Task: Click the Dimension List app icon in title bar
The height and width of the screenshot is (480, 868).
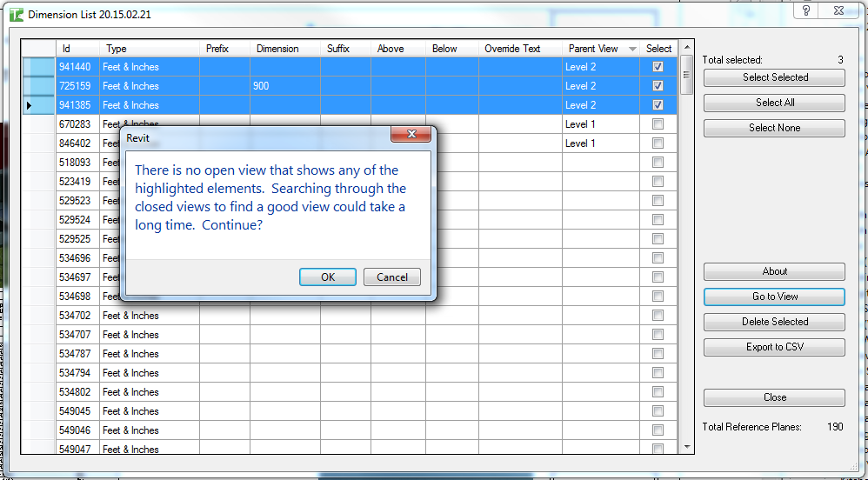Action: tap(16, 15)
